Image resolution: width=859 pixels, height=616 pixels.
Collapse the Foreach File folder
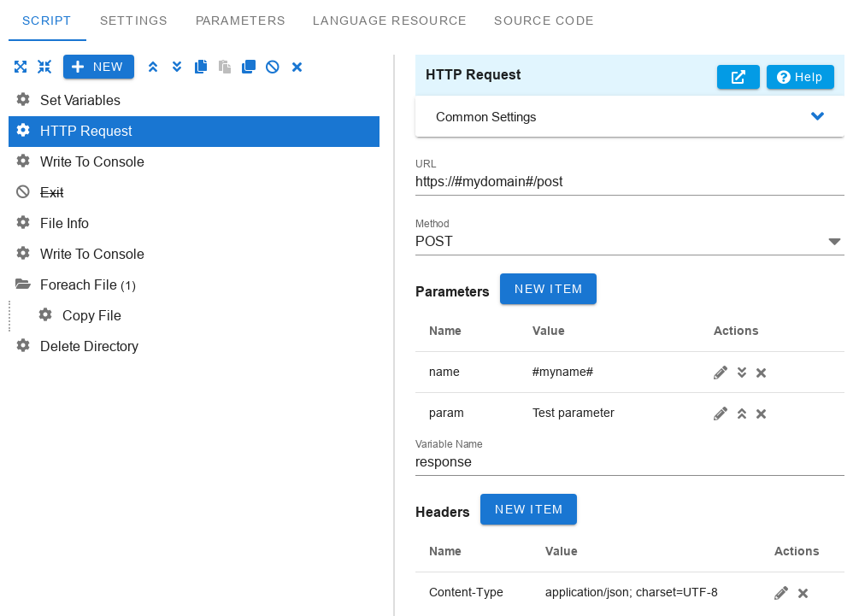tap(22, 285)
